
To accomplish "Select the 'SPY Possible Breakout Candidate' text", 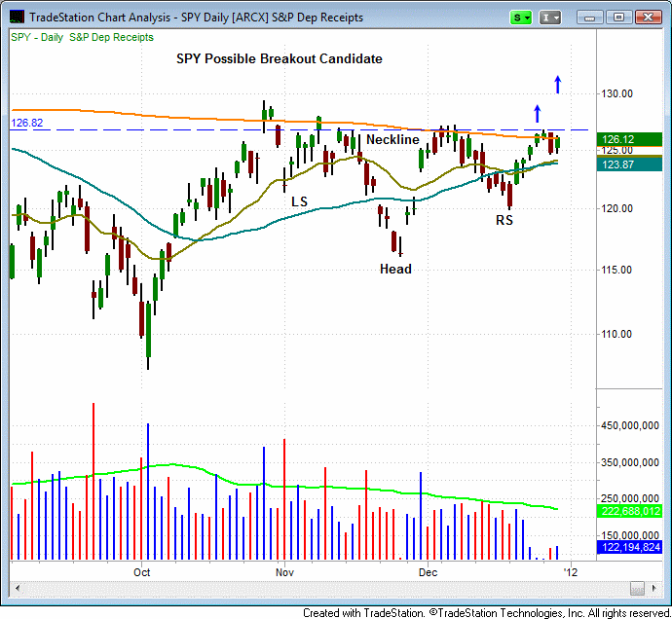I will point(279,59).
